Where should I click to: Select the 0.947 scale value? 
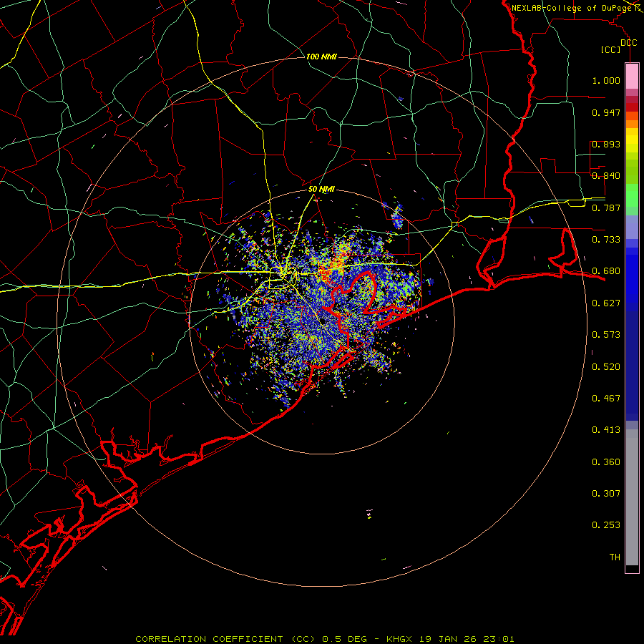(x=606, y=112)
